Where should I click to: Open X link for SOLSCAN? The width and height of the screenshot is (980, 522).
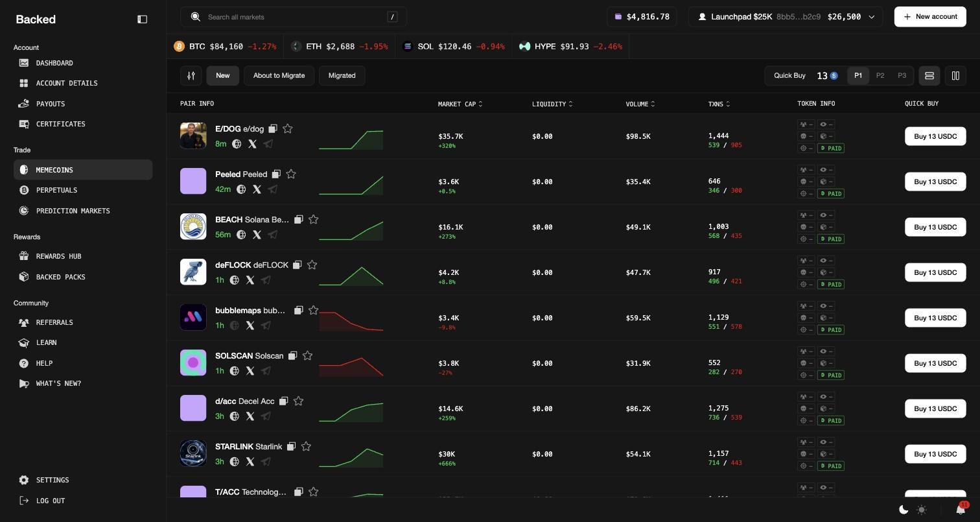pos(250,371)
